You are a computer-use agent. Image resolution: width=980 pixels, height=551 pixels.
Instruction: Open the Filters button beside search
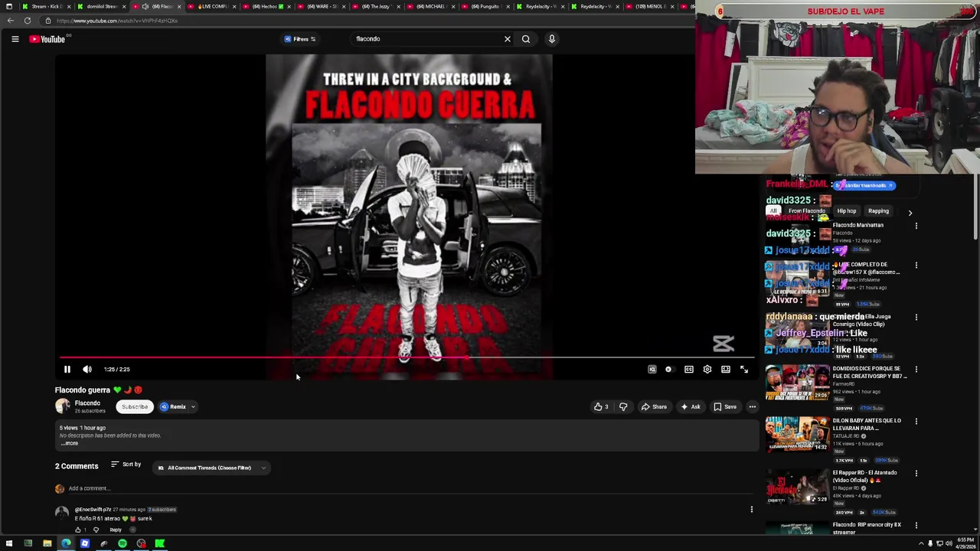tap(300, 39)
